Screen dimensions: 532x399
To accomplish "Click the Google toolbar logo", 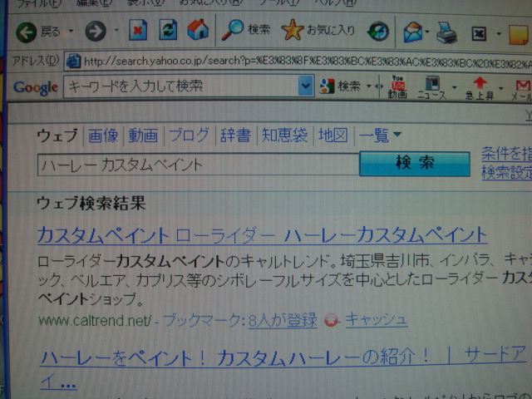I will point(36,87).
